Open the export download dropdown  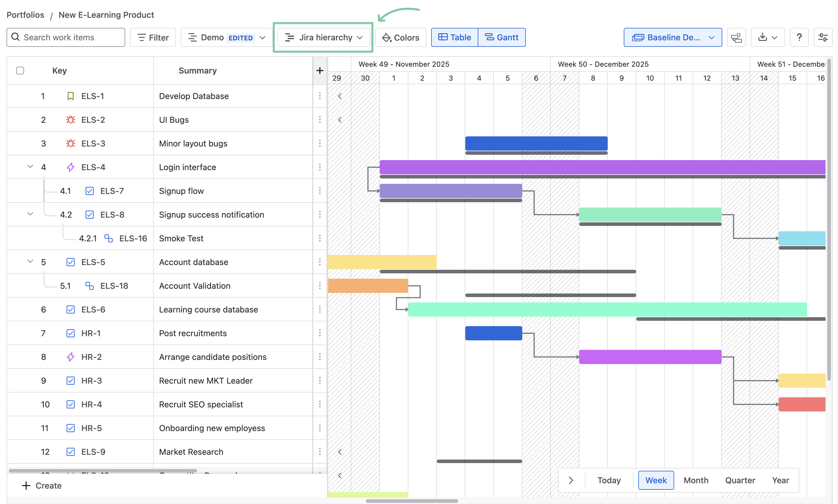pos(767,37)
